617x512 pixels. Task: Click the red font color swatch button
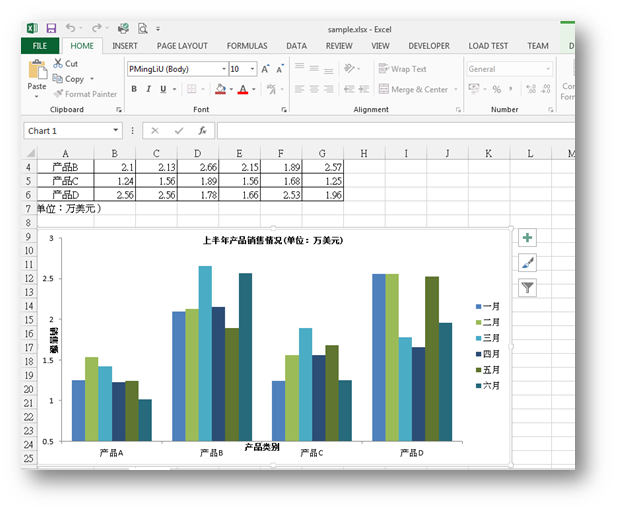click(242, 90)
